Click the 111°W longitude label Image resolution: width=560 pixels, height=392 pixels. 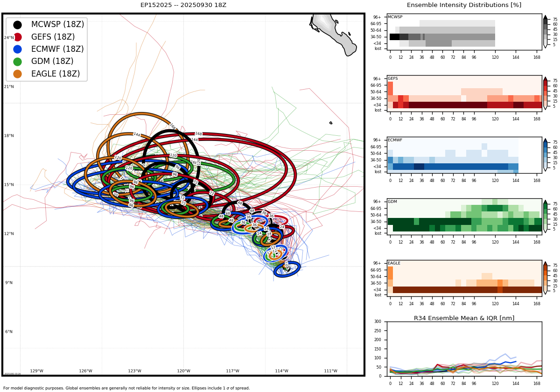tap(331, 371)
